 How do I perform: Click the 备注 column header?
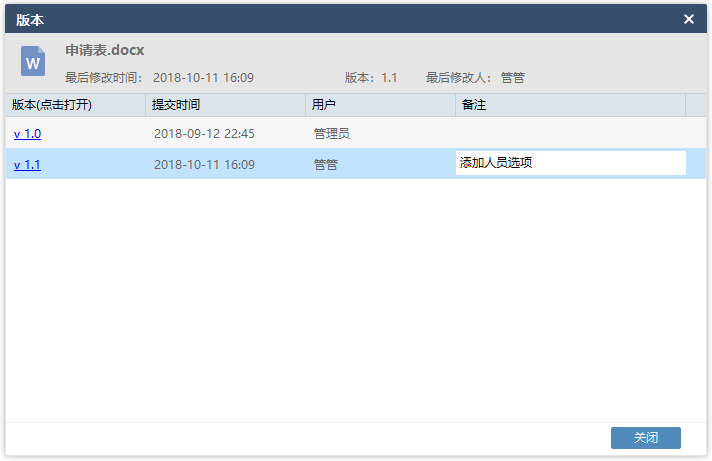(570, 105)
